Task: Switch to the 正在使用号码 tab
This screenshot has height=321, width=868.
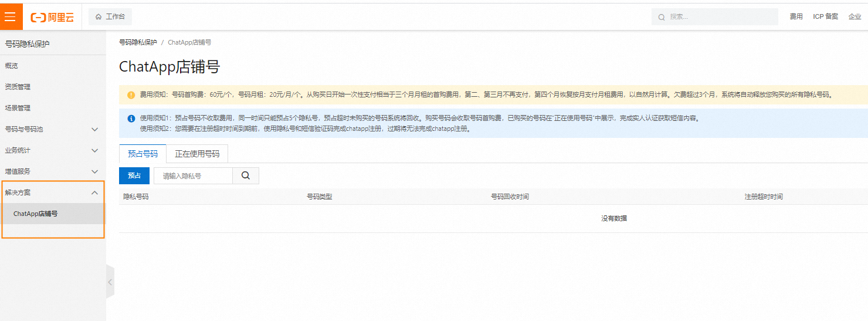Action: pyautogui.click(x=197, y=154)
